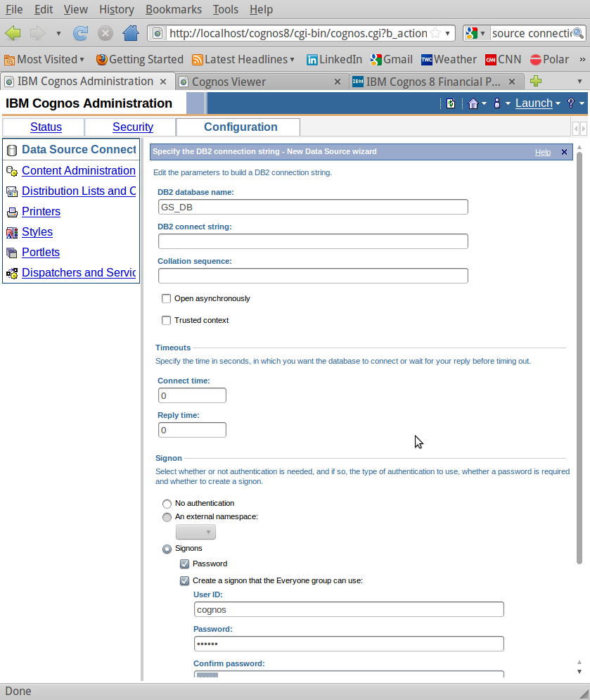Open the Printers link

click(41, 212)
